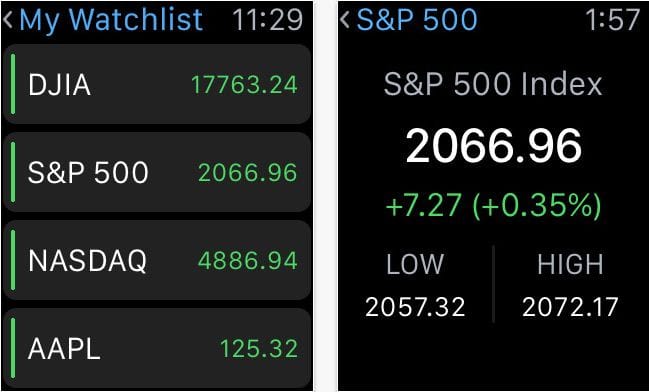Select the AAPL watchlist entry
Viewport: 649px width, 392px height.
[x=157, y=348]
